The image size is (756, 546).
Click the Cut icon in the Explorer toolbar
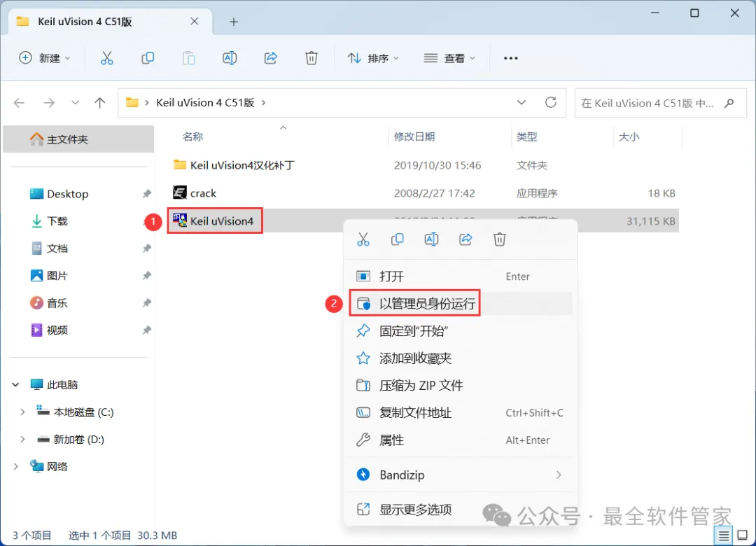click(106, 58)
